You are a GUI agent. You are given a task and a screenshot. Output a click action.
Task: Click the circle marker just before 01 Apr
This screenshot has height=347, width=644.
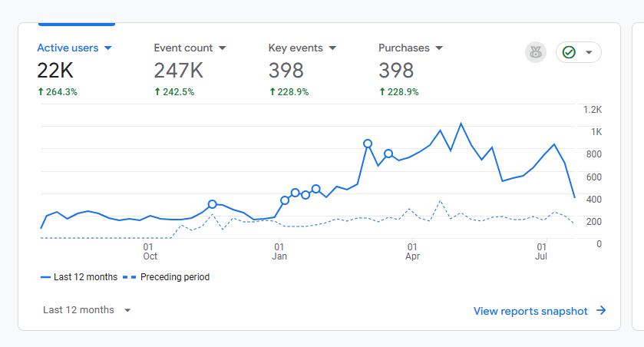pyautogui.click(x=388, y=154)
